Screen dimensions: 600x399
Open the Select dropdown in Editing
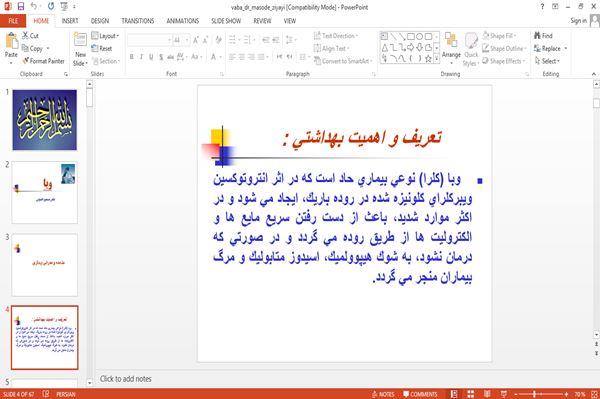pyautogui.click(x=547, y=61)
